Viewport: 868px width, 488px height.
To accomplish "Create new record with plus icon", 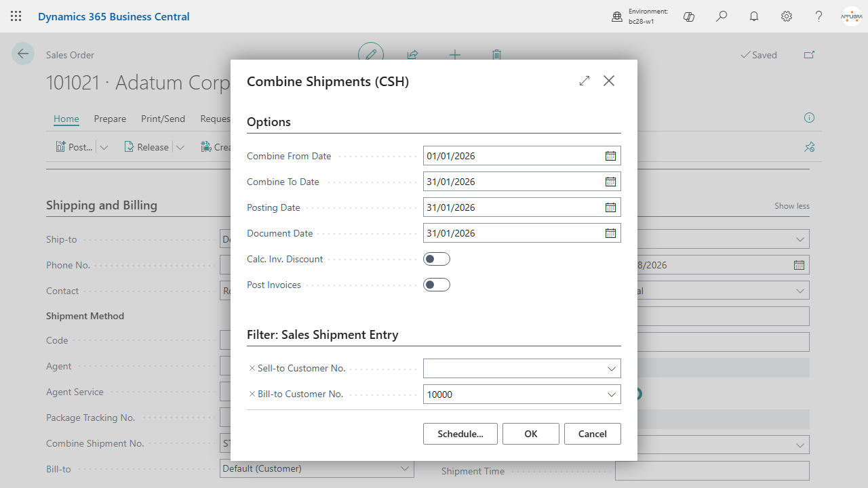I will click(x=455, y=55).
